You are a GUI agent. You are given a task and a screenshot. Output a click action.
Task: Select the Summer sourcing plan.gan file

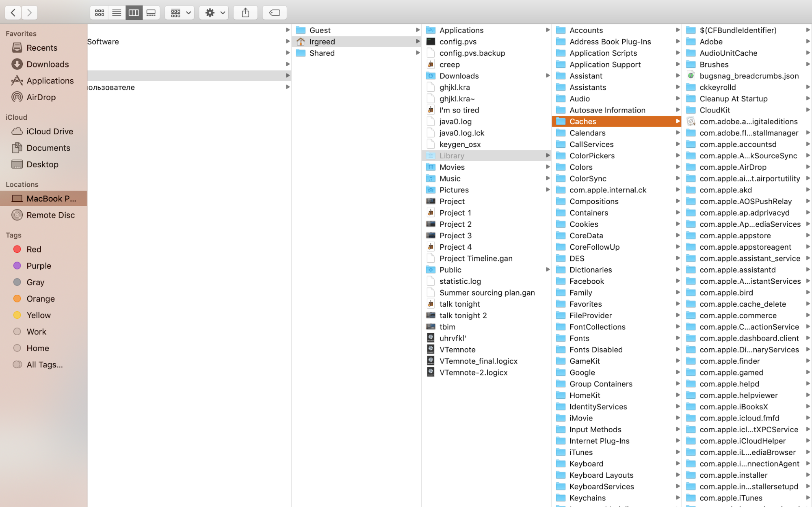487,293
